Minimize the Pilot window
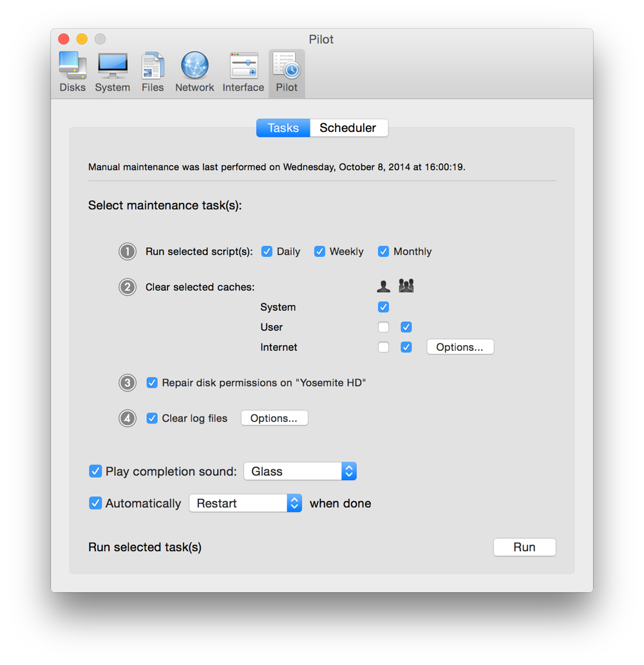 point(82,39)
